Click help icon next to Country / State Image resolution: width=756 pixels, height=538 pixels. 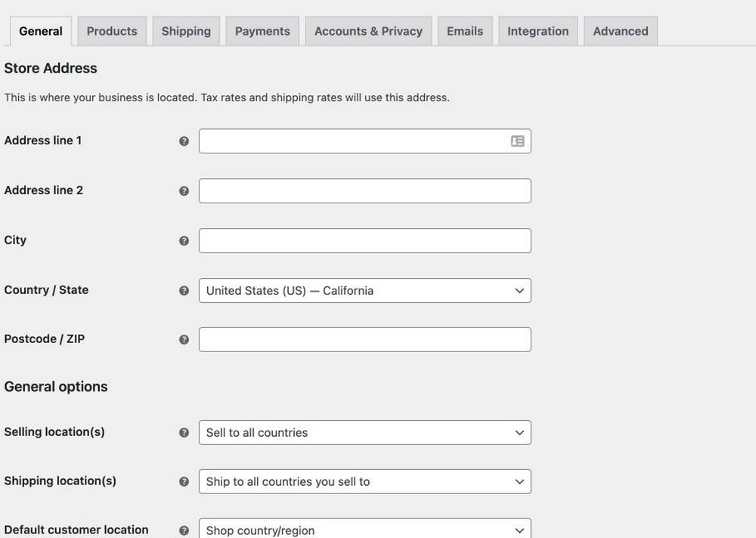[184, 291]
